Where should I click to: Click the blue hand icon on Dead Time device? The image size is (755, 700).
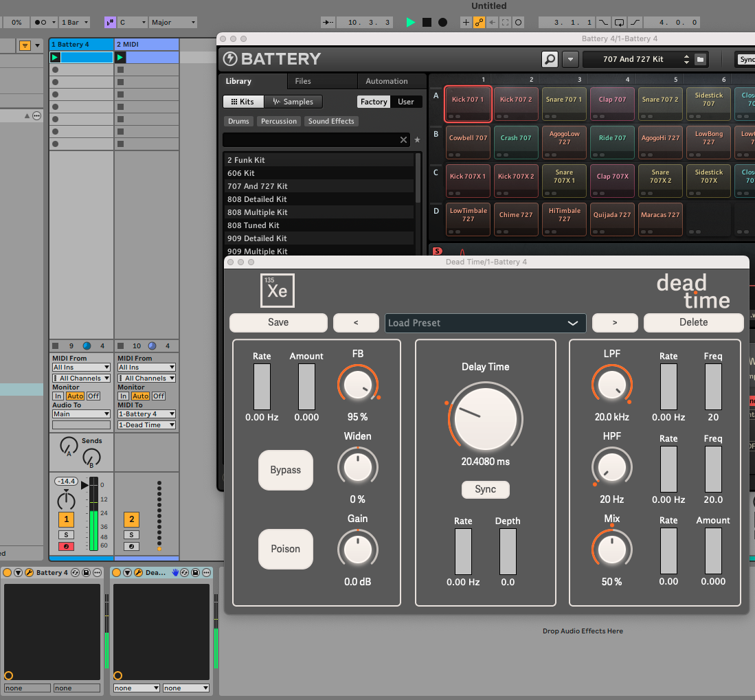coord(175,572)
